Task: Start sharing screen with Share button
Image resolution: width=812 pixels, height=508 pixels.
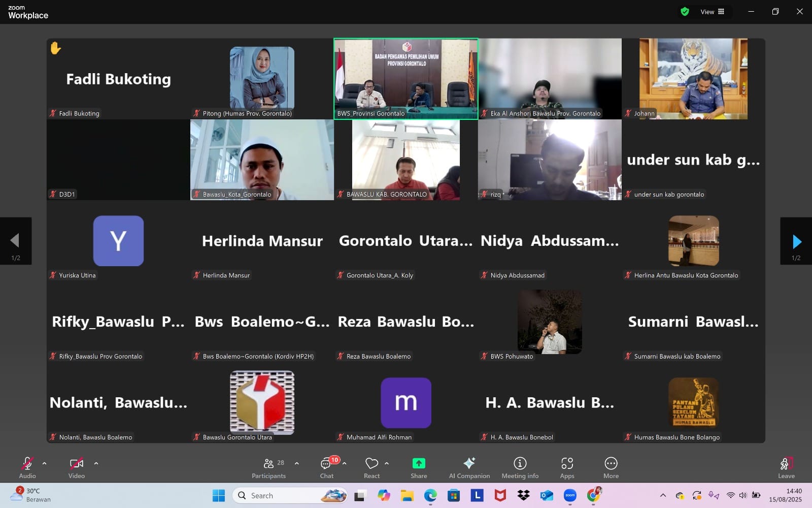Action: [419, 467]
